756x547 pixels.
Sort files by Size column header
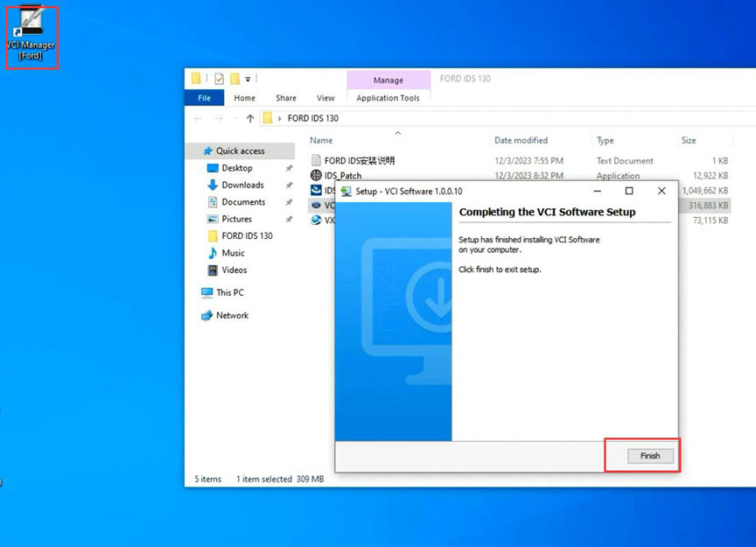(x=689, y=140)
